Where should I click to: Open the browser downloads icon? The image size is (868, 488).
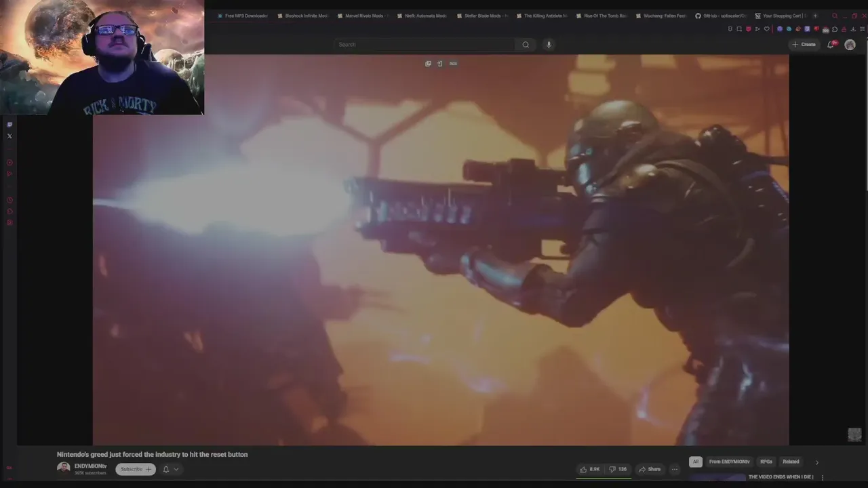pyautogui.click(x=853, y=29)
